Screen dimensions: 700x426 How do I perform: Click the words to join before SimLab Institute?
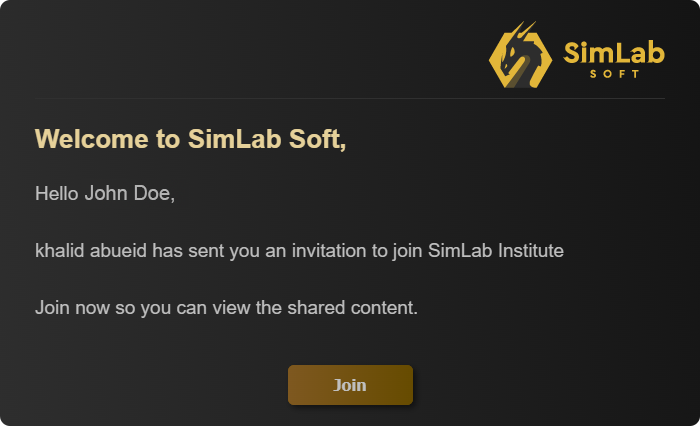[x=400, y=250]
